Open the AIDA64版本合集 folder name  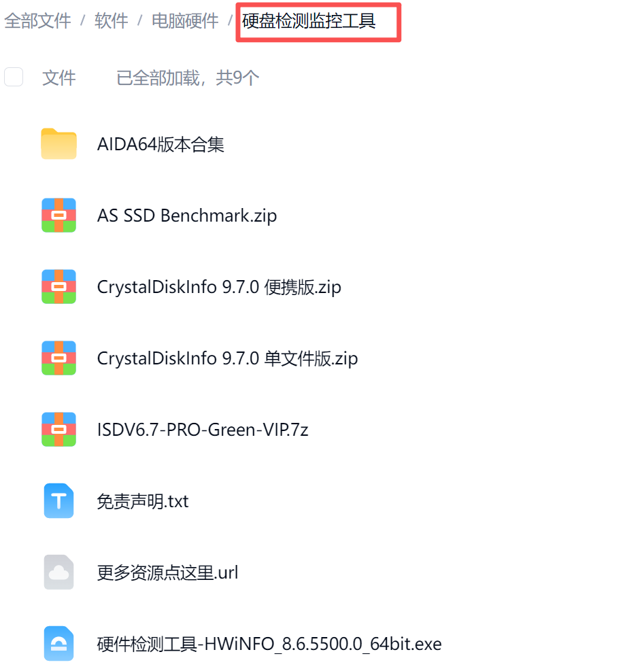click(160, 144)
